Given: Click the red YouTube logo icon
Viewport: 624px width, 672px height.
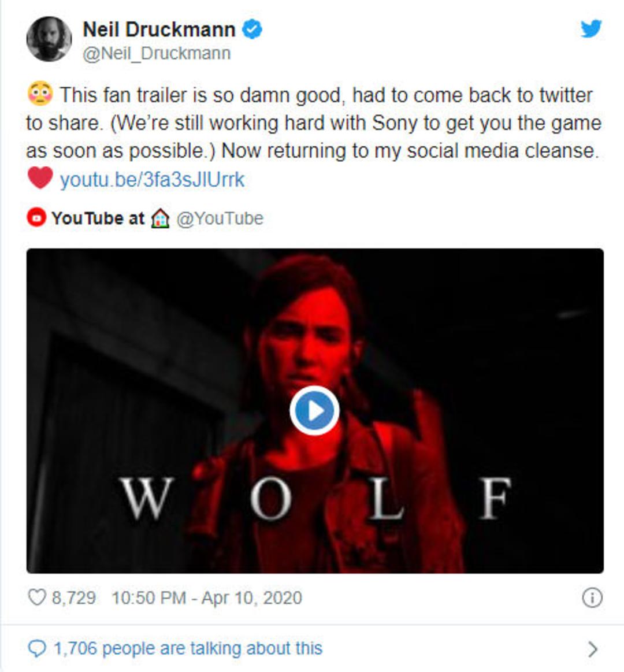Looking at the screenshot, I should (36, 217).
